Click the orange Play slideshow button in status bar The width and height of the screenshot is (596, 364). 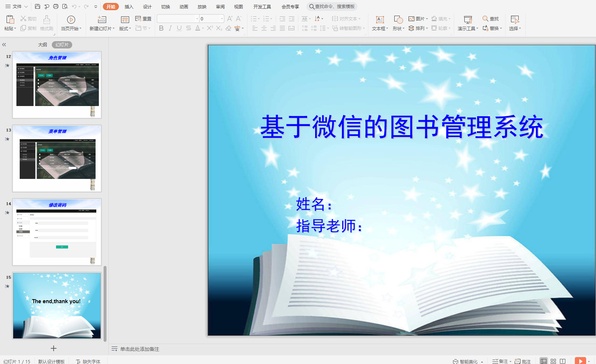pyautogui.click(x=580, y=361)
